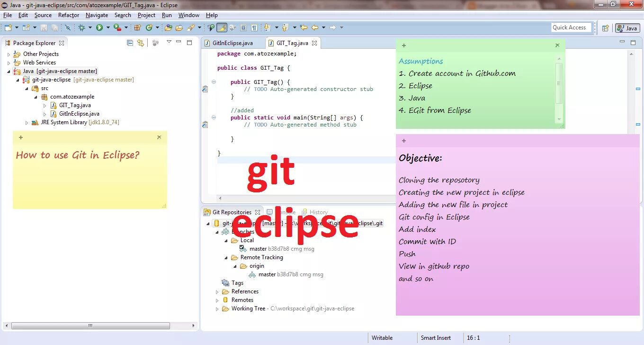Open the Package Explorer view menu triangle
Viewport: 644px width, 345px height.
[x=169, y=42]
